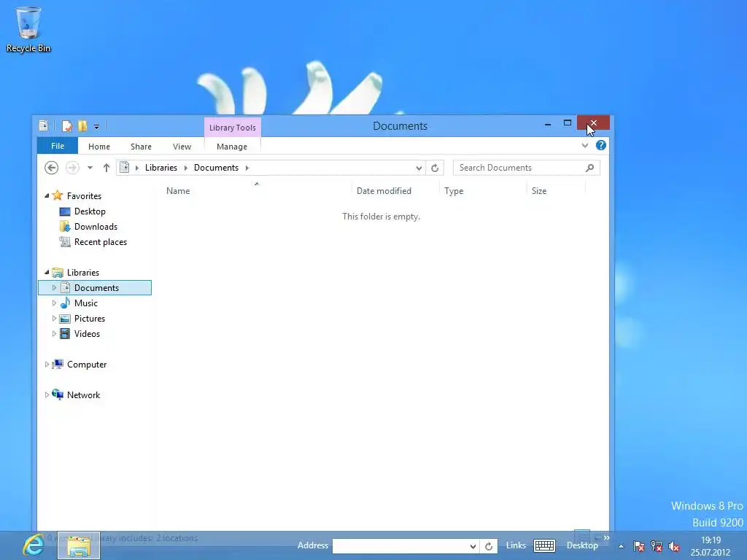747x560 pixels.
Task: Open the Pictures library
Action: pyautogui.click(x=90, y=319)
